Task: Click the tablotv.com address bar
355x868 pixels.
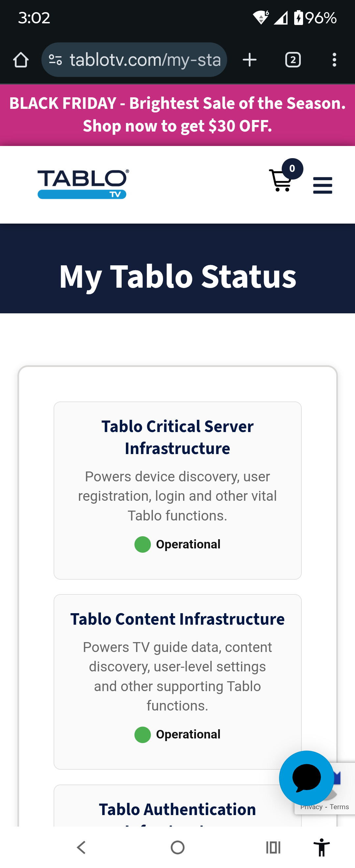Action: 145,60
